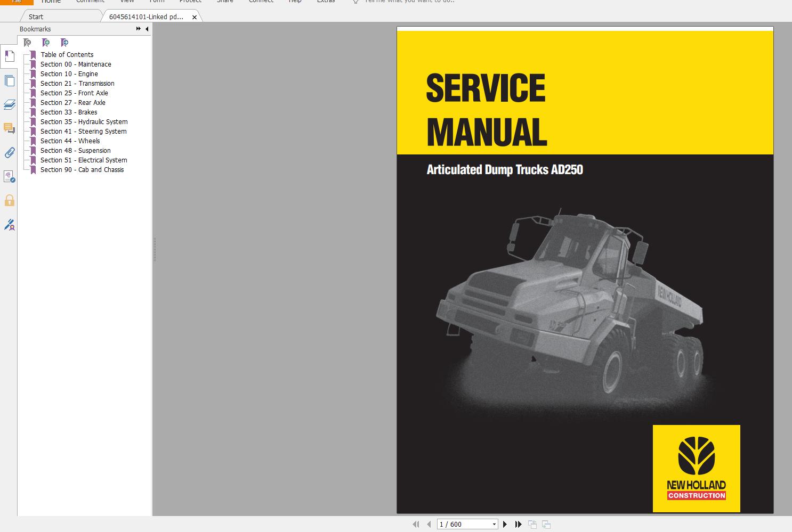Toggle the Bookmarks sidebar panel
Viewport: 792px width, 532px height.
pos(9,55)
